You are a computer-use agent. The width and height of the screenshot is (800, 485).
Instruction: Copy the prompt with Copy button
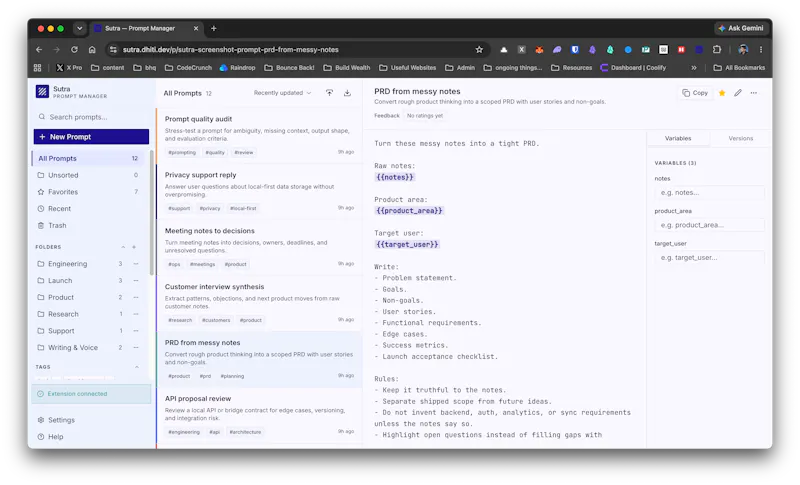tap(695, 93)
